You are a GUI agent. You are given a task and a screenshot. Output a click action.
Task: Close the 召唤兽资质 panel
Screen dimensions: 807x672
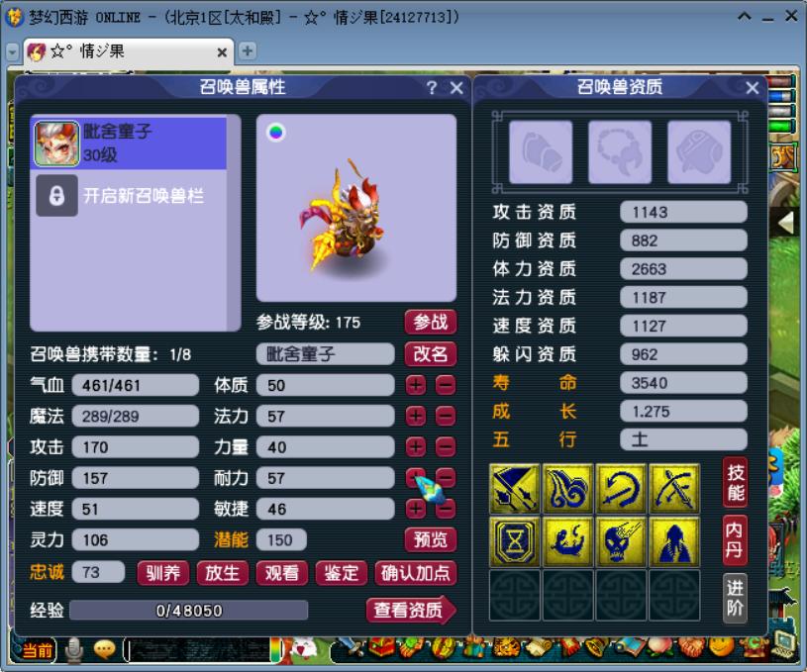[752, 88]
